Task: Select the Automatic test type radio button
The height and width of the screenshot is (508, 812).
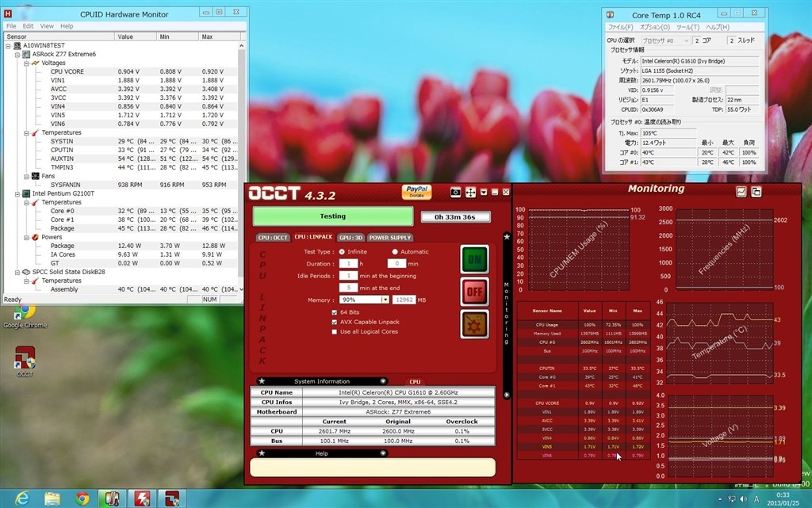Action: (395, 252)
